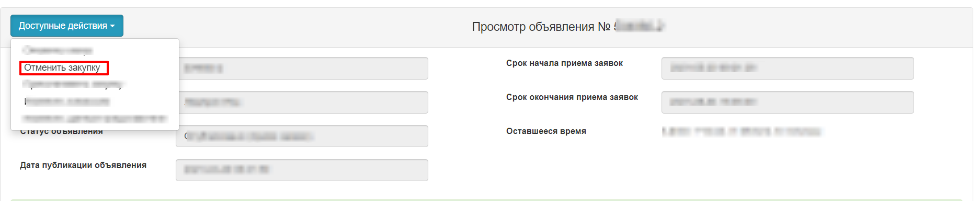
Task: Select the fourth entry in the actions menu
Action: (x=67, y=101)
